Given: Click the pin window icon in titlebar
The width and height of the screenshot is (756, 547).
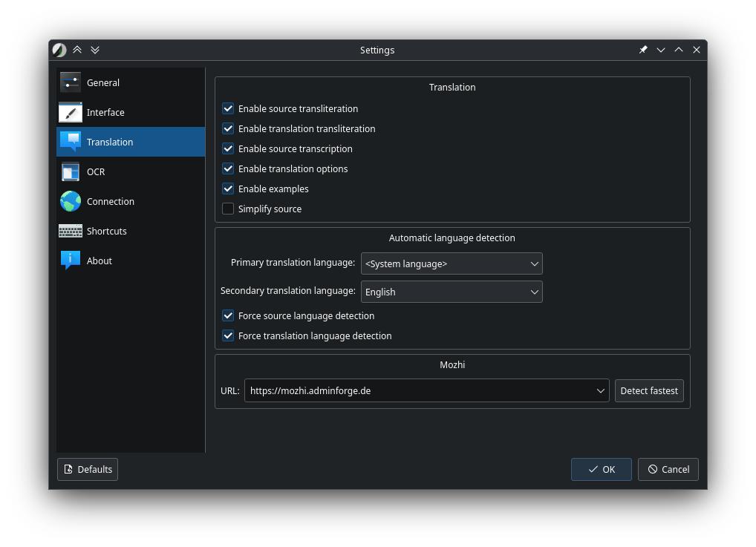Looking at the screenshot, I should click(643, 50).
